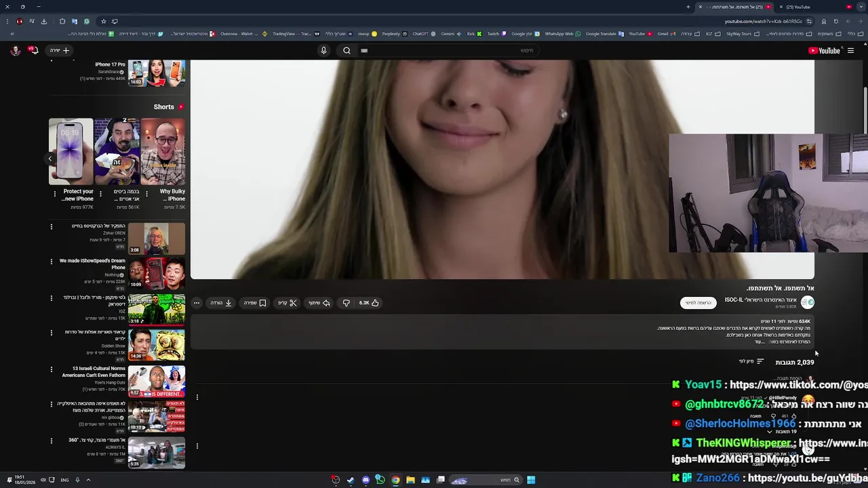Open options for the Zohar OREN video
Image resolution: width=868 pixels, height=488 pixels.
(51, 226)
